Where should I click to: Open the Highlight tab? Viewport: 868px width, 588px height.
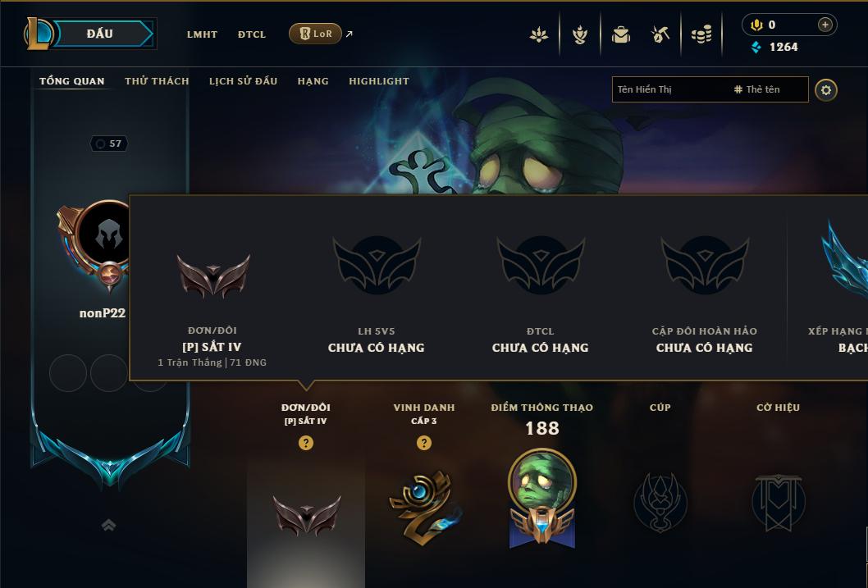point(379,80)
